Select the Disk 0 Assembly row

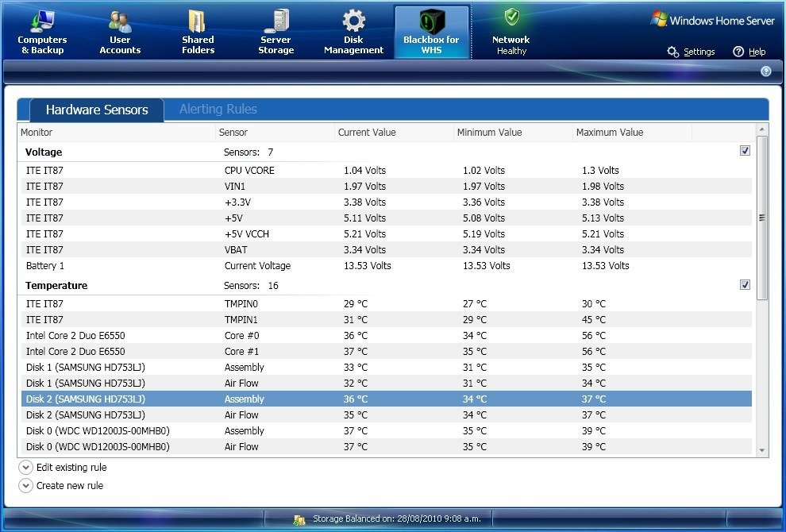[387, 430]
